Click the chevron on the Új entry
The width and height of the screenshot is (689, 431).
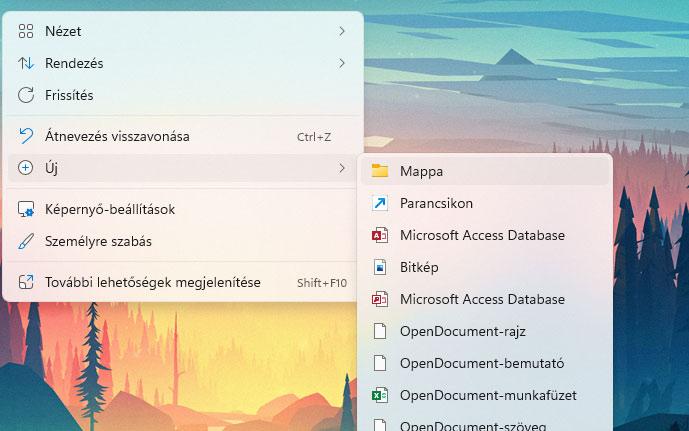[342, 168]
